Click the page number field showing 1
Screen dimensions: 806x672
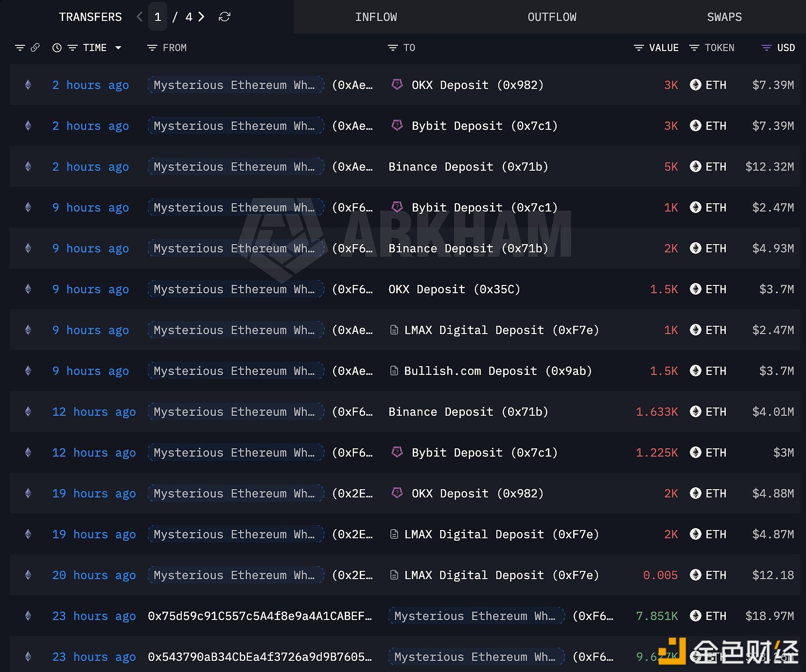click(x=158, y=17)
